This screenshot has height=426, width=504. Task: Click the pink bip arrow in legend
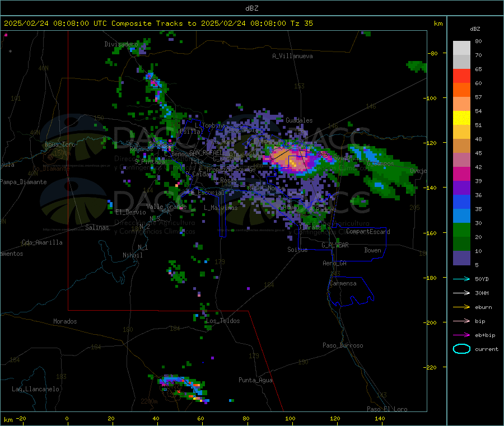coord(461,321)
